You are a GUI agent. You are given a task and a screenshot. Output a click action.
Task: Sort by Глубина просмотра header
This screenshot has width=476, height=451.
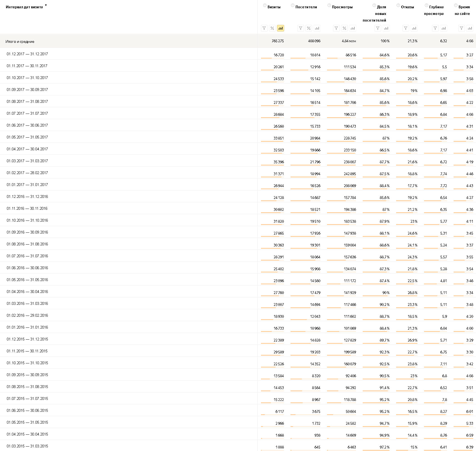[434, 10]
